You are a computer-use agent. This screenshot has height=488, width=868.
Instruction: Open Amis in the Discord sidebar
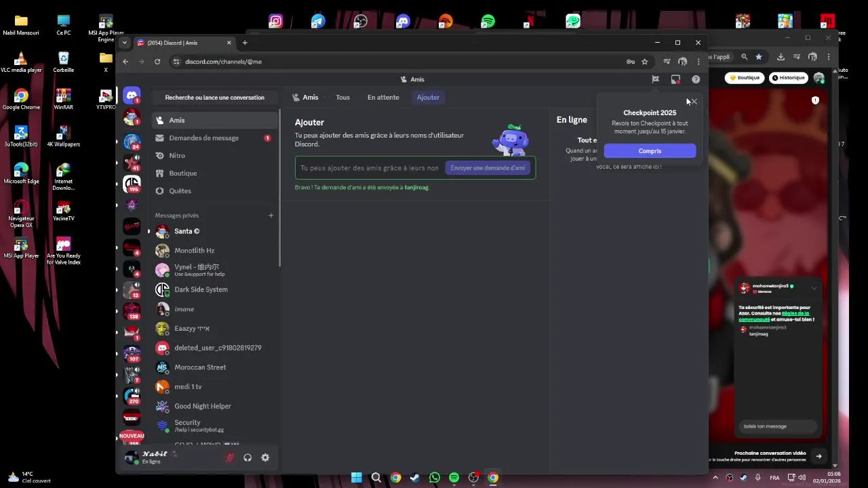coord(214,121)
